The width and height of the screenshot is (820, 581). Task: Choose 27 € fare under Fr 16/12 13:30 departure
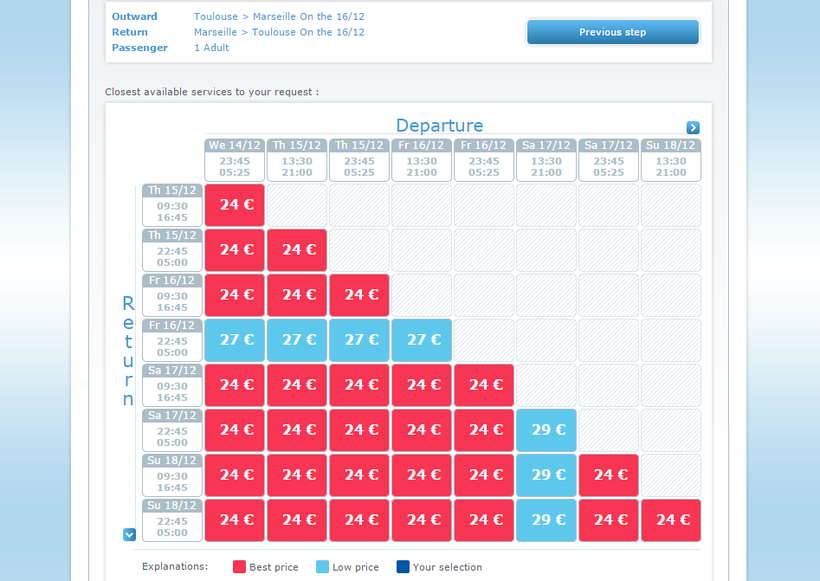pos(422,340)
